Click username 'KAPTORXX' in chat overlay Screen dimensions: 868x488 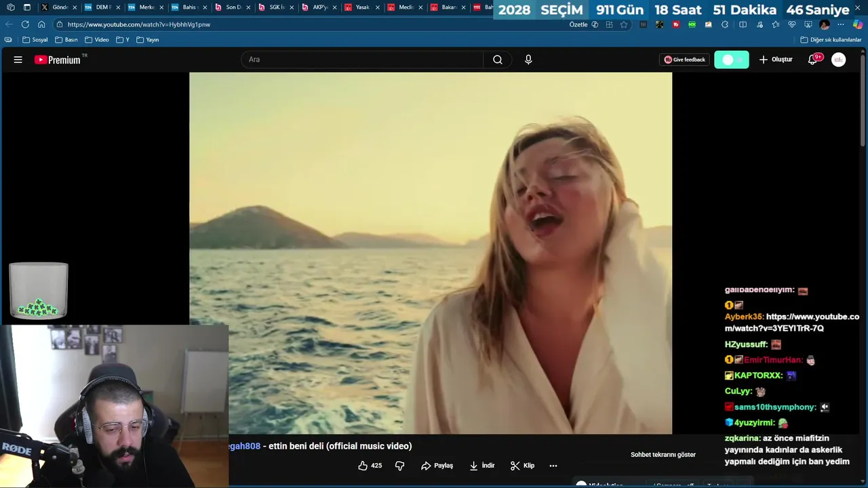[758, 375]
